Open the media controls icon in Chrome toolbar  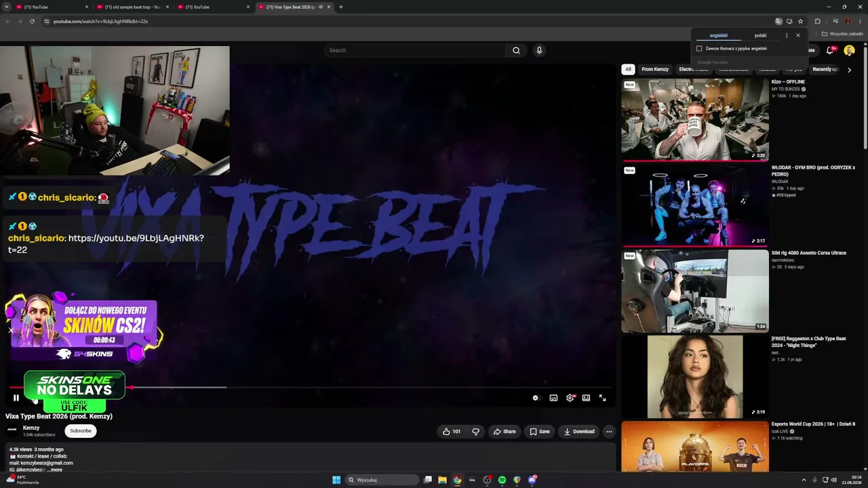click(x=835, y=21)
